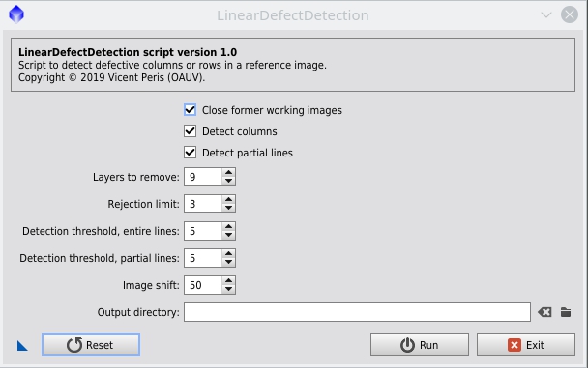Click the blue triangle new instance icon
Screen dimensions: 588x368
[x=22, y=346]
